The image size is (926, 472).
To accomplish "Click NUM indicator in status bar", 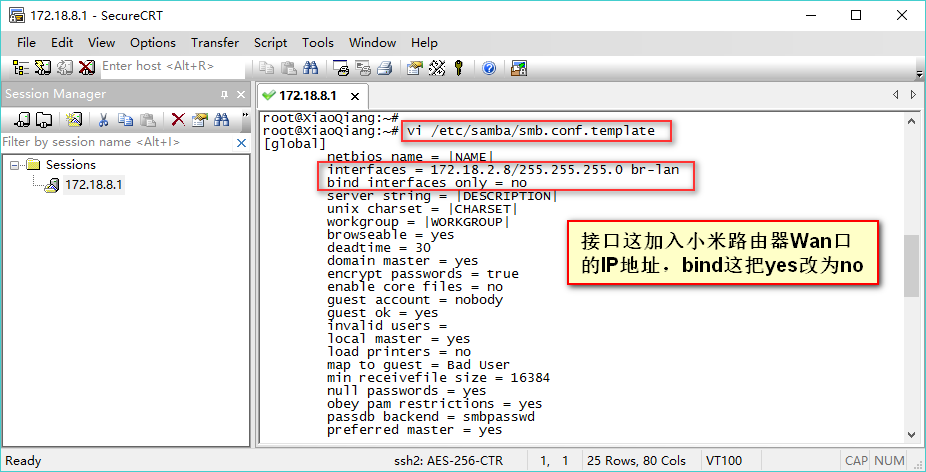I will [889, 461].
